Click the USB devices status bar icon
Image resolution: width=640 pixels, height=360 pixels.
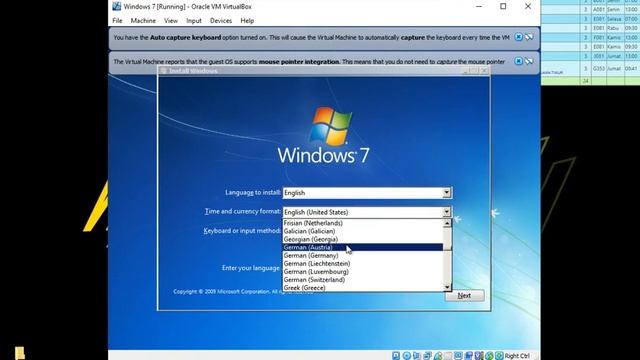click(x=438, y=356)
